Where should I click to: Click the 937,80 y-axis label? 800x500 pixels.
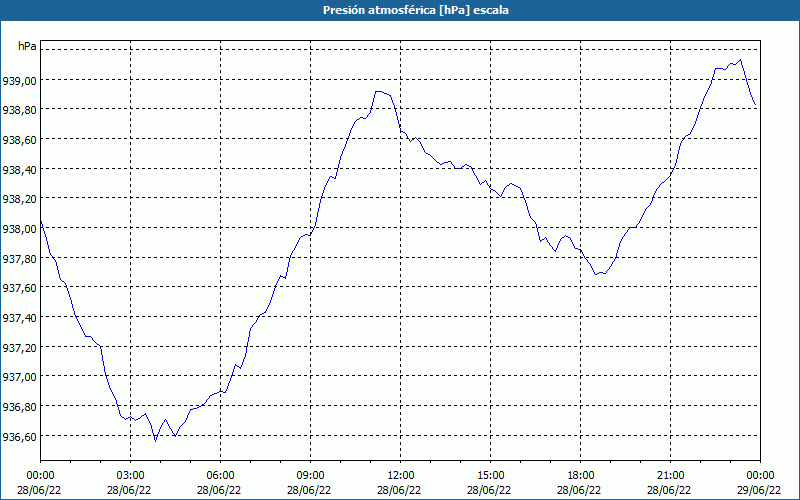19,258
